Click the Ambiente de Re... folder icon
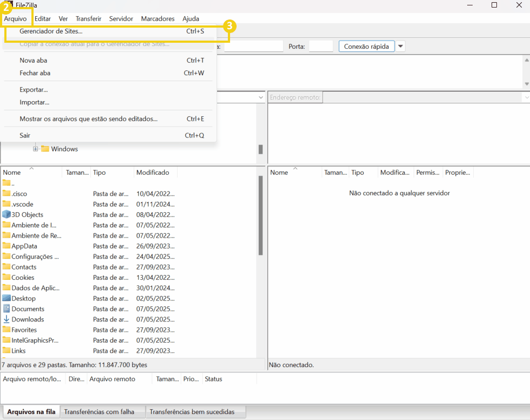This screenshot has width=530, height=420. 6,235
